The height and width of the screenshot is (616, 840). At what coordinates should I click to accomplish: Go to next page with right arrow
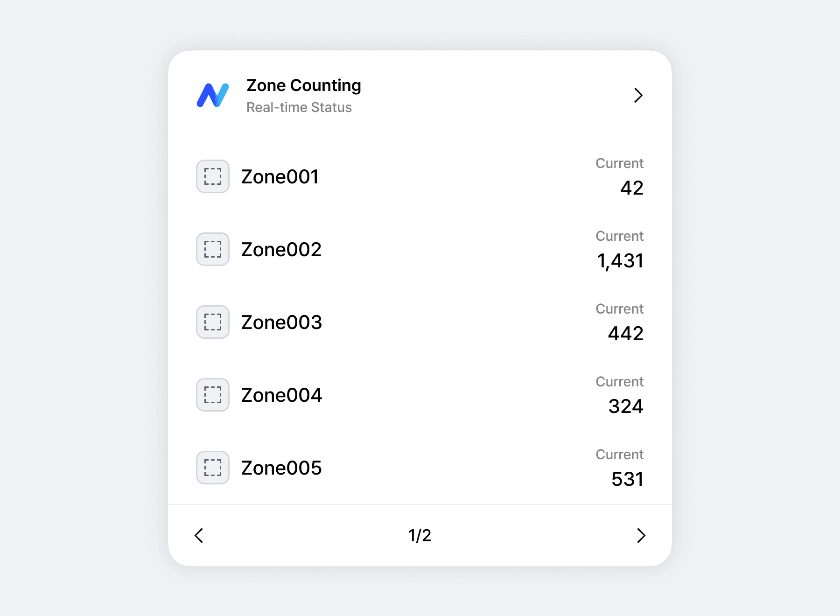tap(641, 535)
